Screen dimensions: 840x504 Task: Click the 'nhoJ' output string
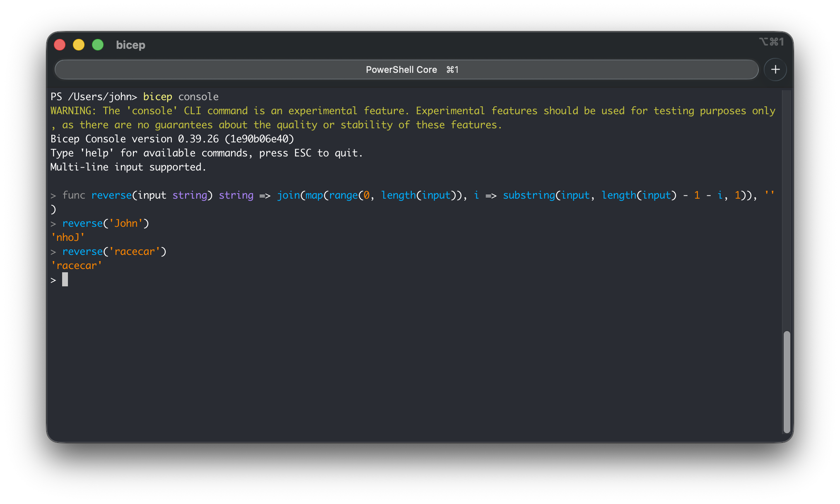click(68, 238)
